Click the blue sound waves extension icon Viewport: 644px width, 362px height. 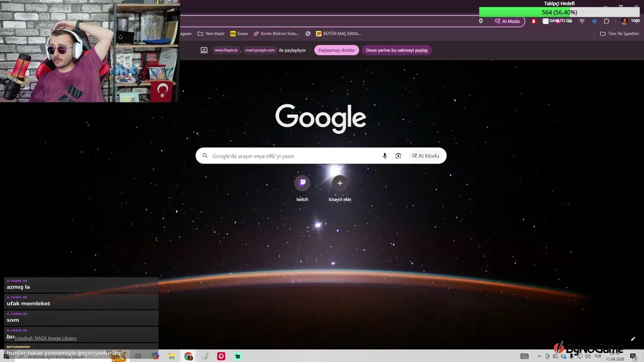594,21
